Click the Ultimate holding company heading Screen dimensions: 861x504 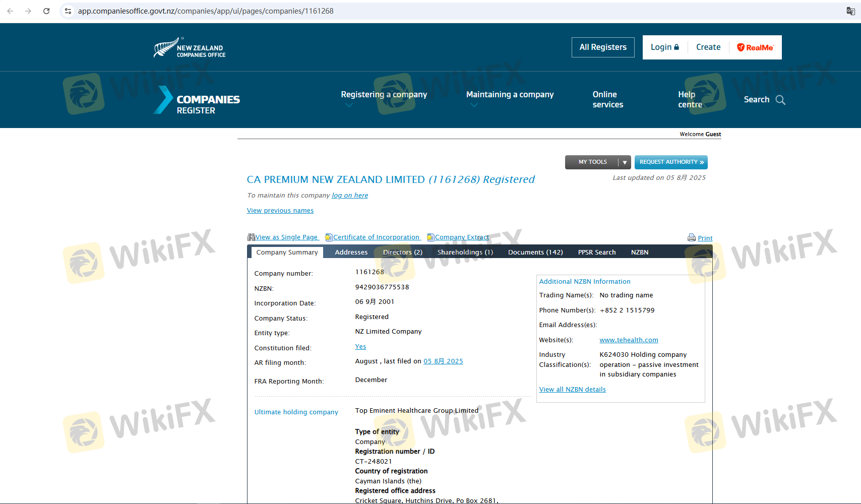(296, 412)
